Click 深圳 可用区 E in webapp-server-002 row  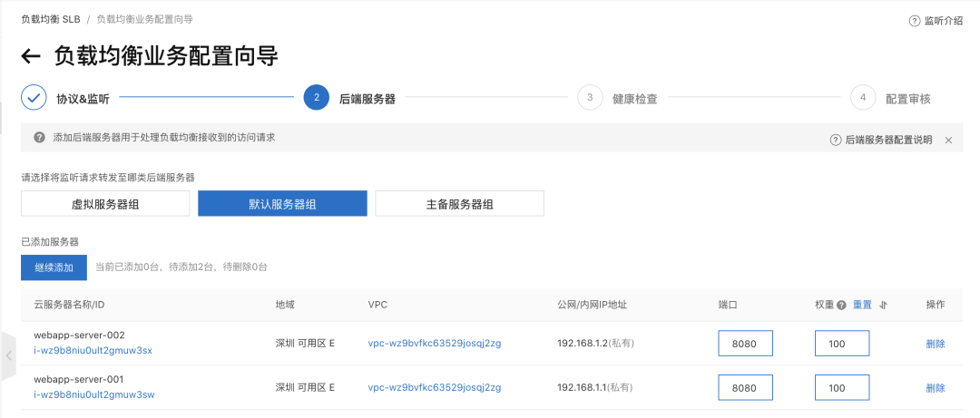306,343
